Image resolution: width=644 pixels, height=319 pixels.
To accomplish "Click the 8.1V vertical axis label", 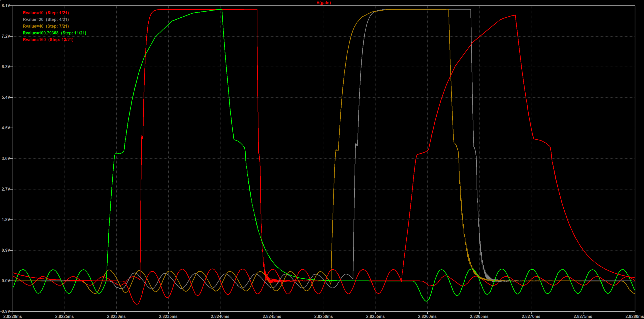I will 6,6.
